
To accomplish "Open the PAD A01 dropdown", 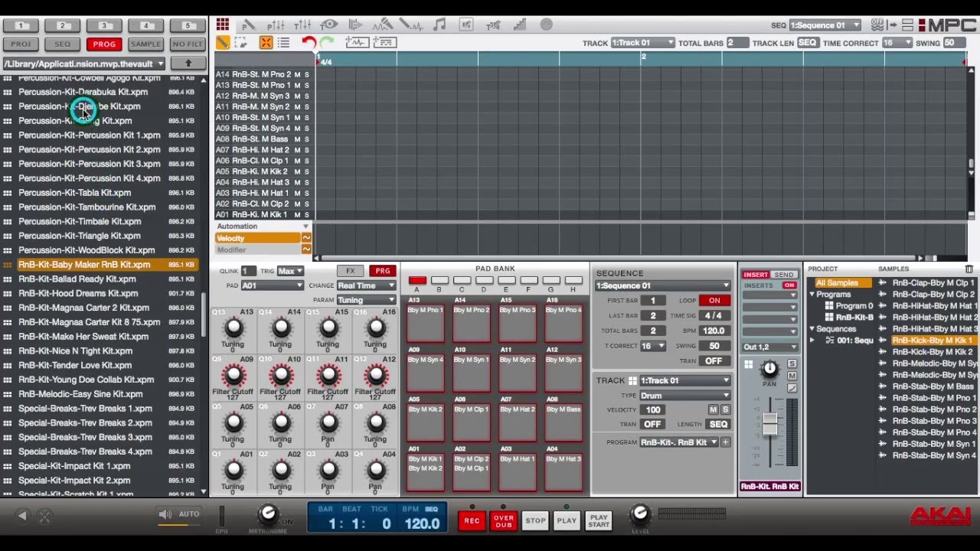I will coord(273,285).
